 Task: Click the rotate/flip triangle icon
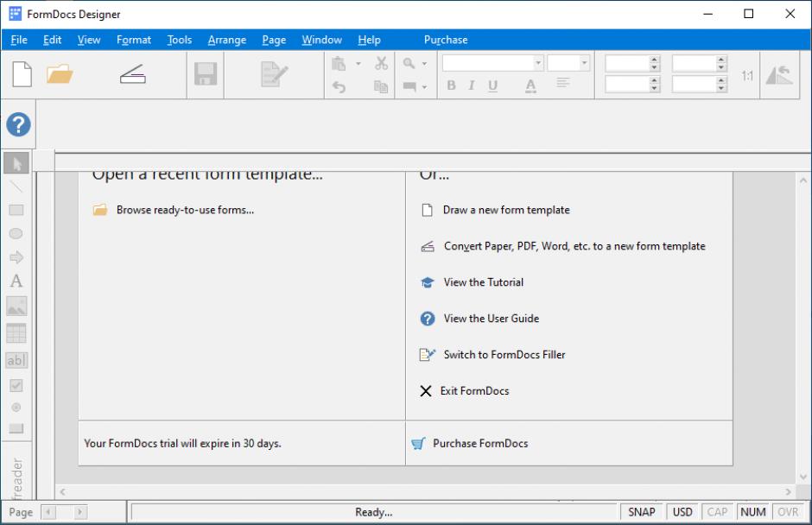pos(779,75)
